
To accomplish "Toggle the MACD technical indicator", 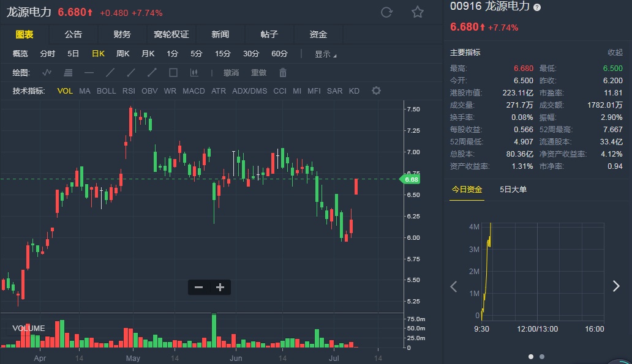I will (x=194, y=91).
